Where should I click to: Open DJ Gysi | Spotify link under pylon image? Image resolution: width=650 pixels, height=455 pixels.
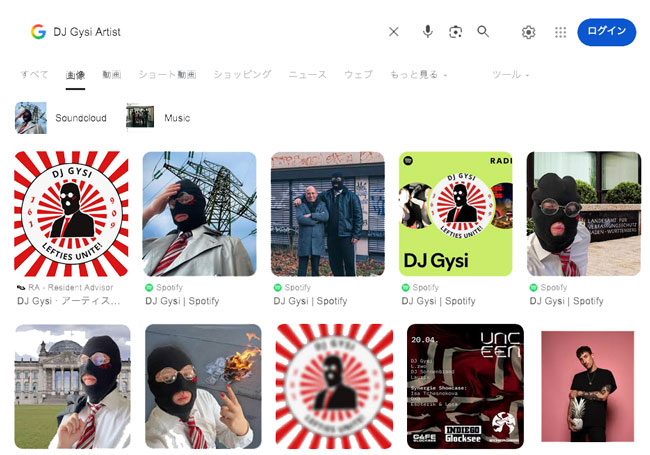click(x=182, y=301)
